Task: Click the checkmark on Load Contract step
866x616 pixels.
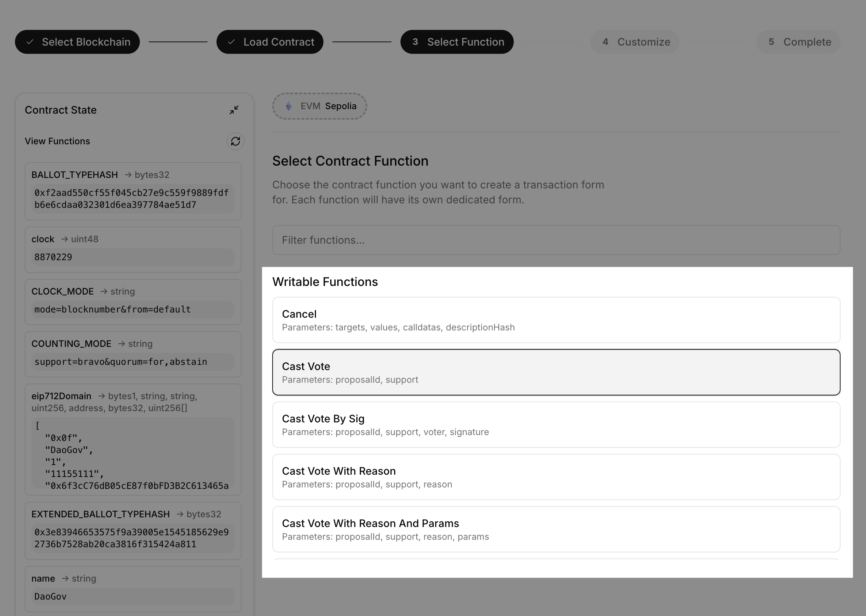Action: tap(231, 42)
